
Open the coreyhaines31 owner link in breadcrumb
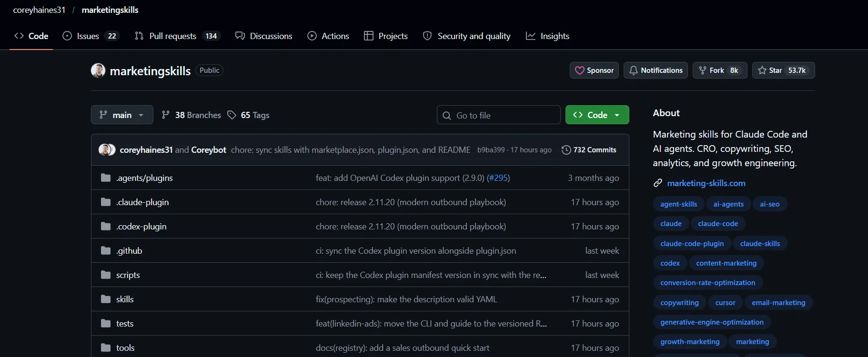click(x=39, y=10)
